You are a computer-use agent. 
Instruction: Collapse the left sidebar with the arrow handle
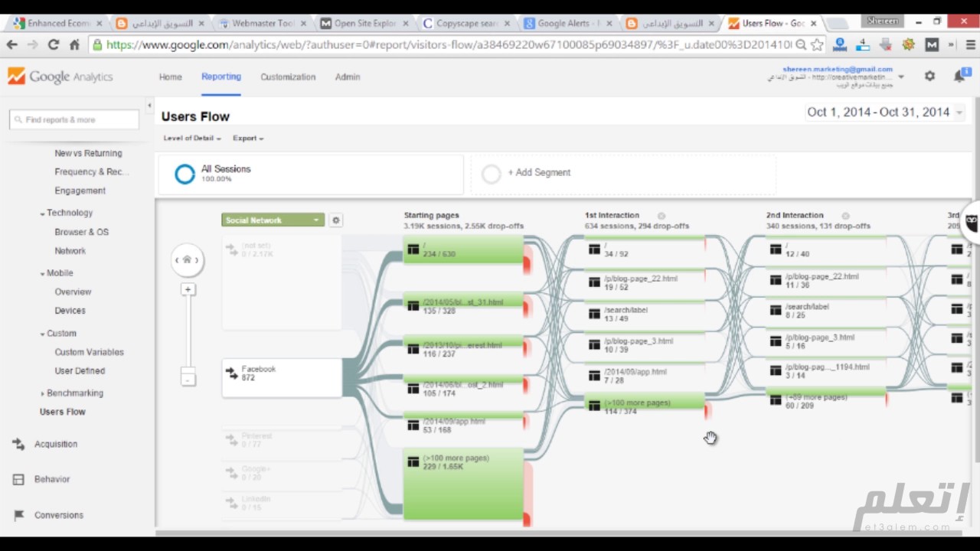pos(149,106)
